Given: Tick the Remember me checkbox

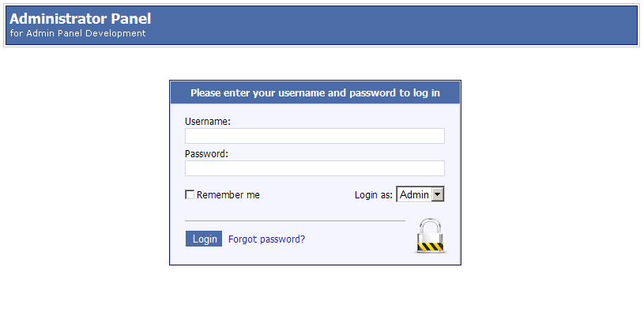Looking at the screenshot, I should 190,194.
